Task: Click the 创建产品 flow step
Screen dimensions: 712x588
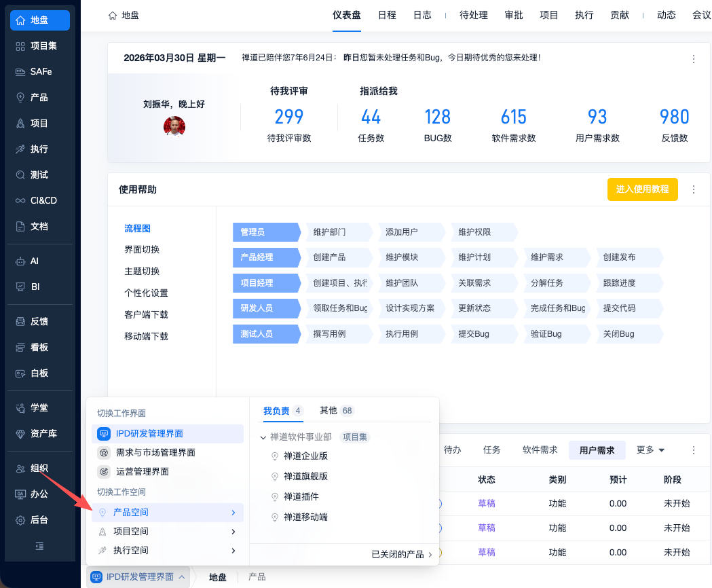Action: [x=339, y=257]
